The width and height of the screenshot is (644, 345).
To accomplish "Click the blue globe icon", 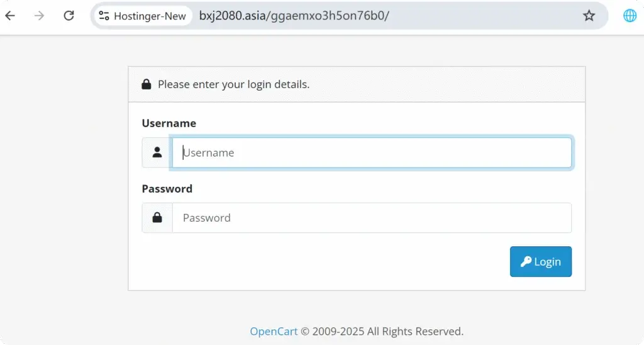I will click(x=630, y=16).
